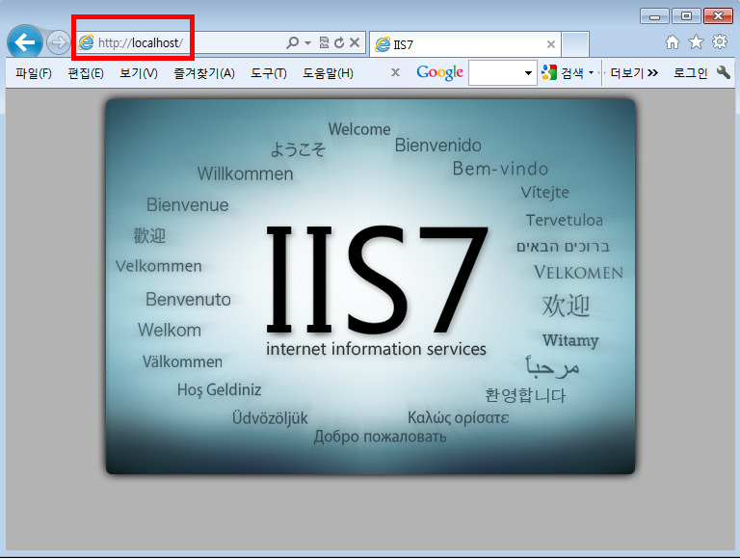Click the Forward navigation arrow

58,42
